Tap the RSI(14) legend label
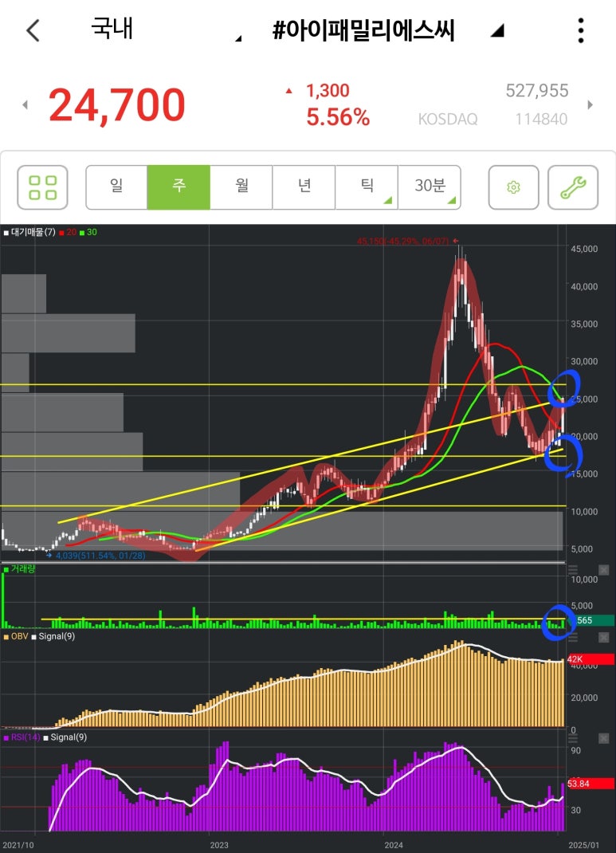Image resolution: width=616 pixels, height=853 pixels. point(22,737)
